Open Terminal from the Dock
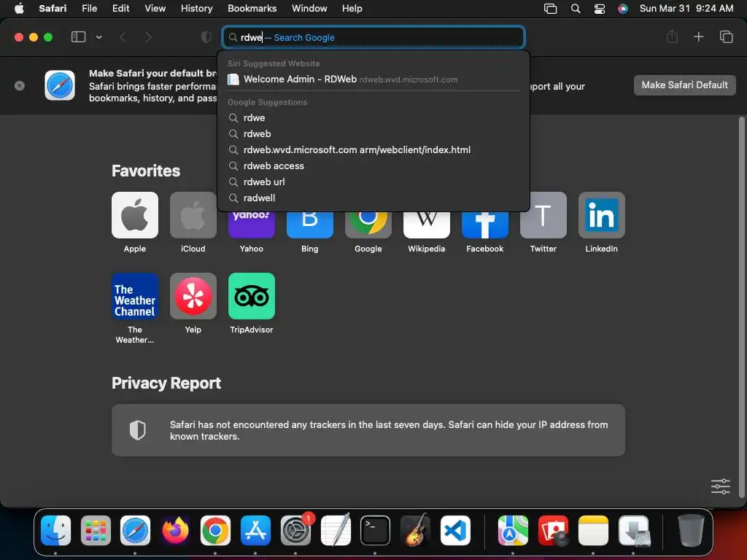 (376, 530)
